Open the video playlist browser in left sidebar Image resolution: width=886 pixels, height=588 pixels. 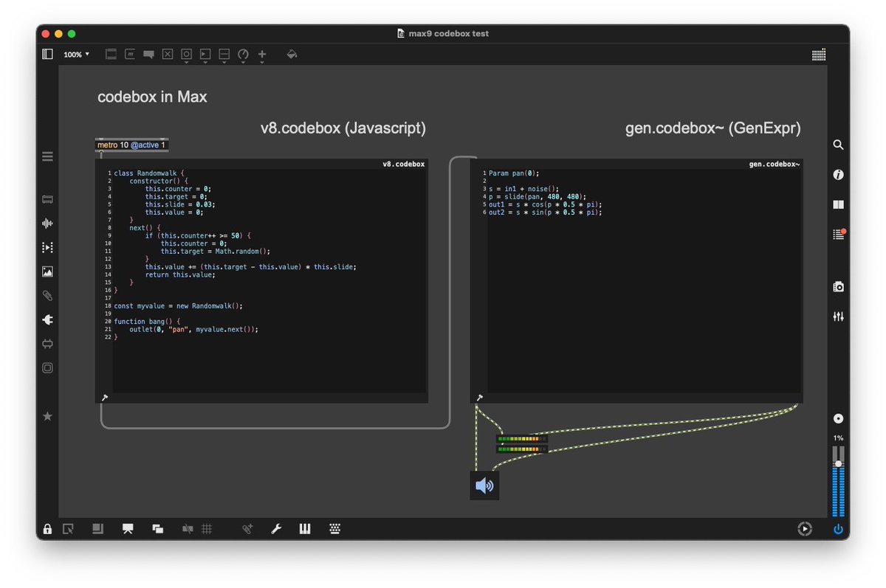[x=47, y=248]
